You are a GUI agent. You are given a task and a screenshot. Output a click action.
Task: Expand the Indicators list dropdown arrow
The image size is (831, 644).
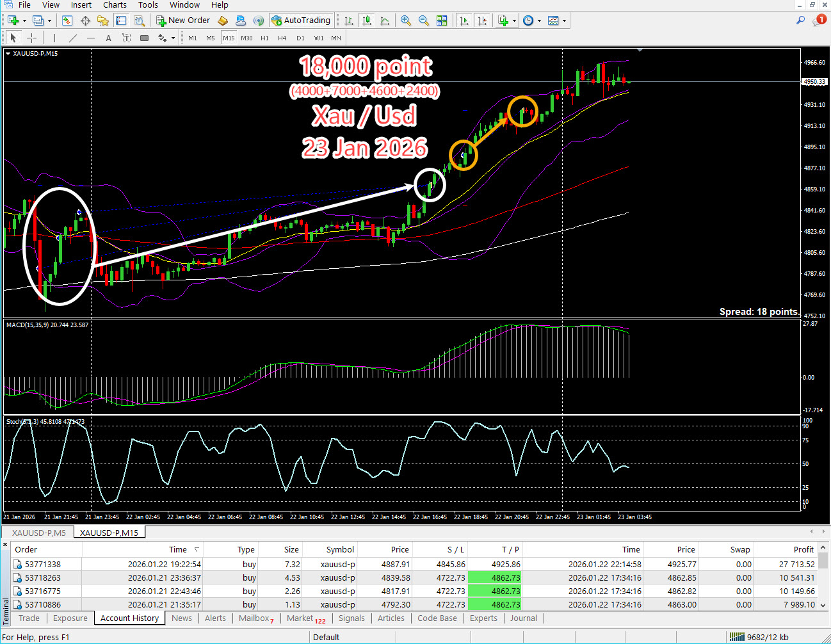pyautogui.click(x=514, y=20)
